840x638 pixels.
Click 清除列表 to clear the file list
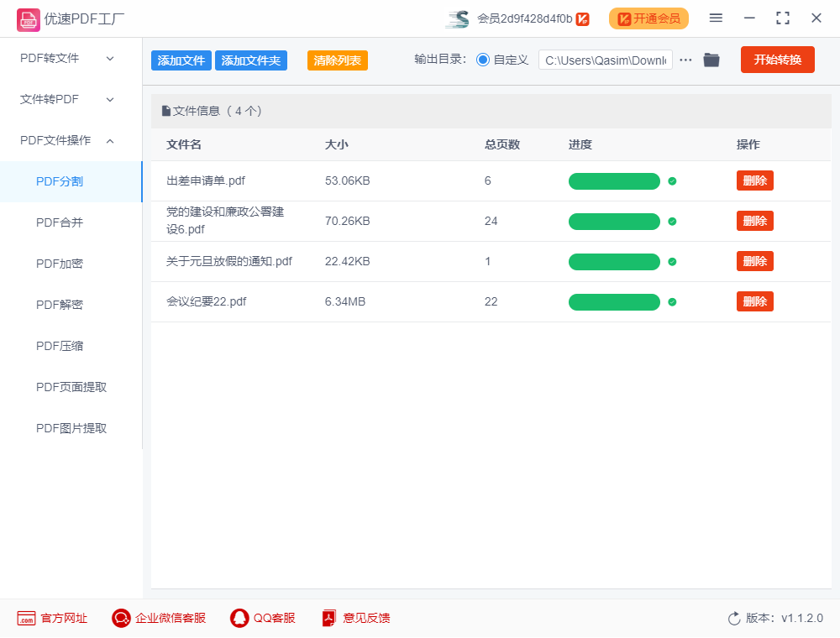337,60
